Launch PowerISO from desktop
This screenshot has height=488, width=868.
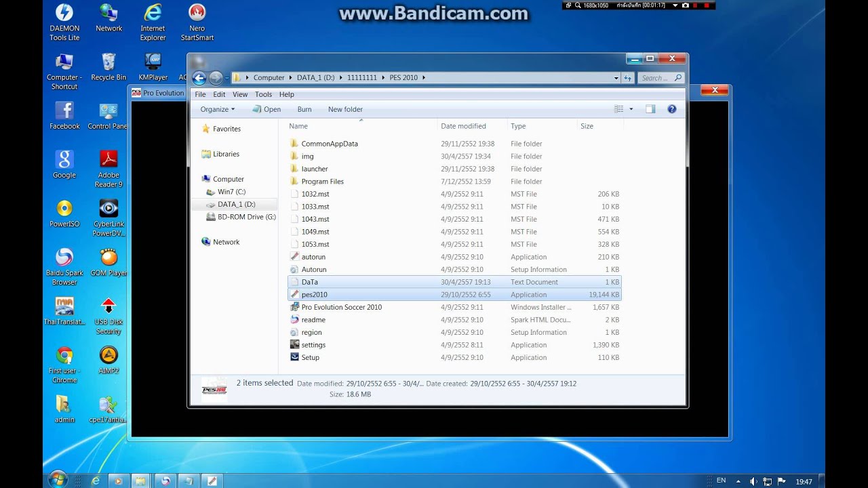tap(64, 213)
